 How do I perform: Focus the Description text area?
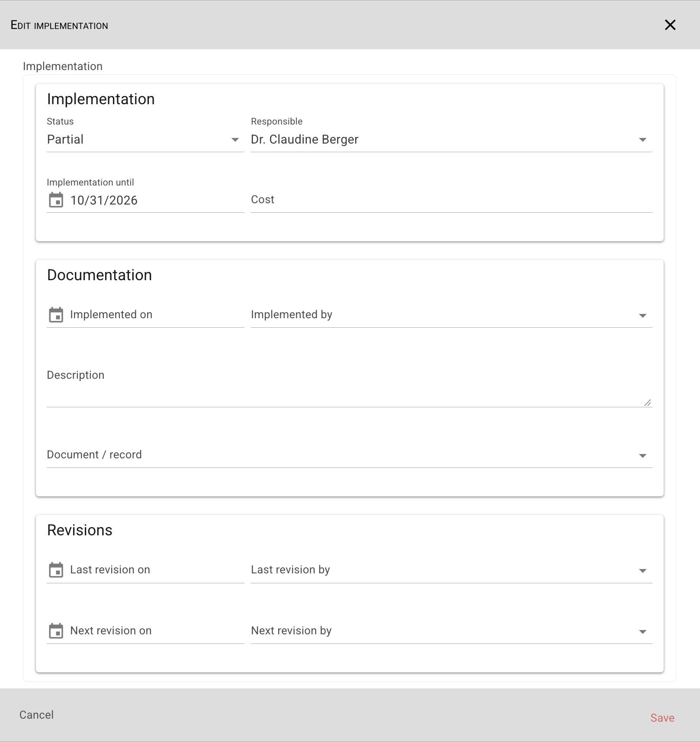349,387
